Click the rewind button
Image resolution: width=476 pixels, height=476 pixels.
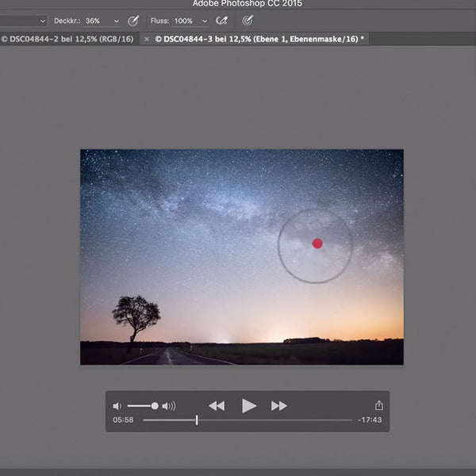tap(217, 405)
